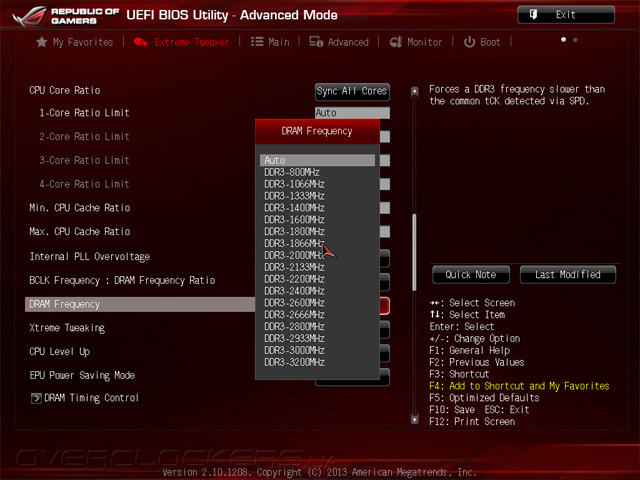
Task: Click the Boot tab power icon
Action: [469, 42]
